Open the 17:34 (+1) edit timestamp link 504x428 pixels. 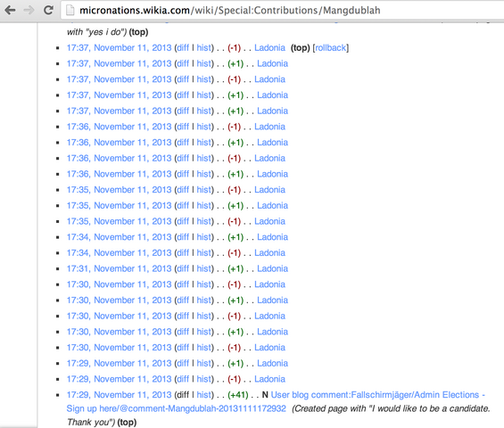click(119, 237)
